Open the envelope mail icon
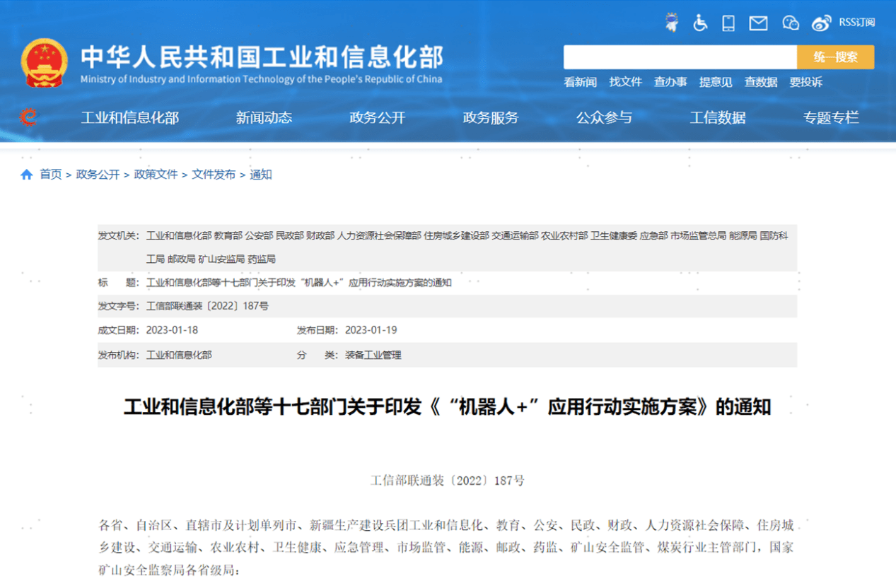This screenshot has height=588, width=896. 758,23
